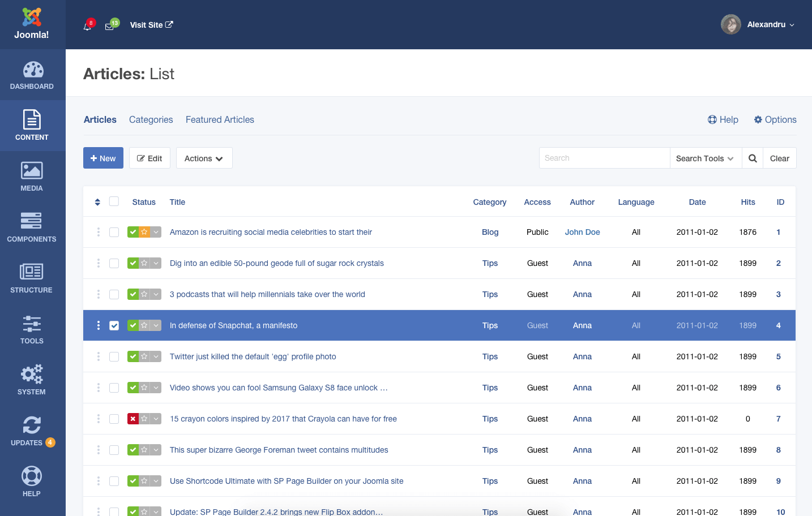Switch to the Categories tab

pyautogui.click(x=151, y=119)
